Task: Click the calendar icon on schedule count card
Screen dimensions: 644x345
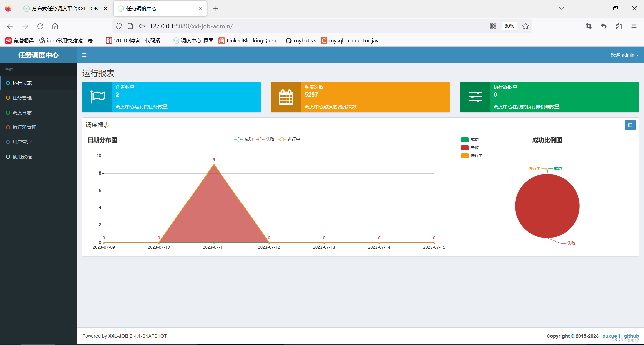Action: [286, 97]
